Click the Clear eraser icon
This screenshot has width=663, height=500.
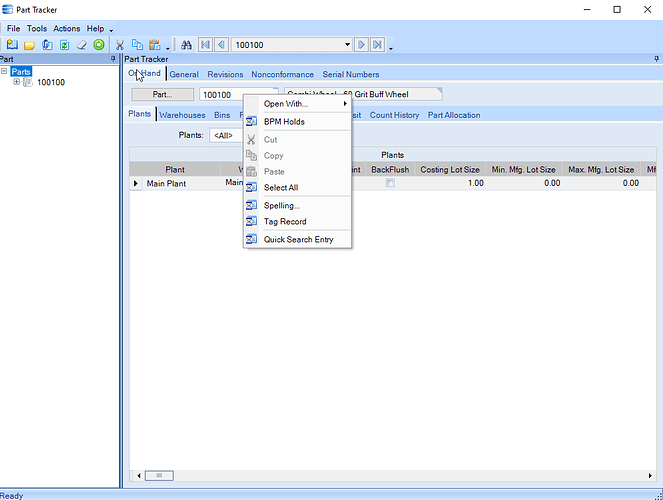[x=82, y=45]
